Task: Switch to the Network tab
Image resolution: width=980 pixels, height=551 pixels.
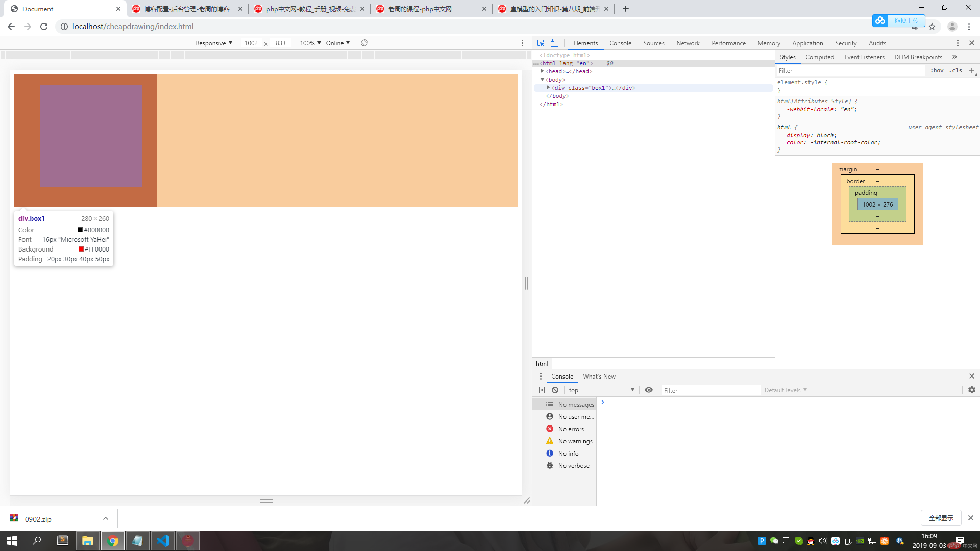Action: pyautogui.click(x=688, y=43)
